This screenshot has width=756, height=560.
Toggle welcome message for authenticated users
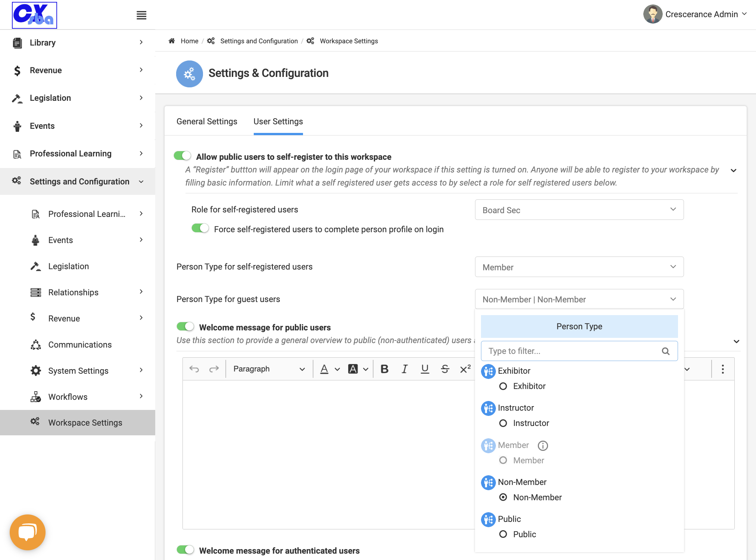pyautogui.click(x=185, y=550)
